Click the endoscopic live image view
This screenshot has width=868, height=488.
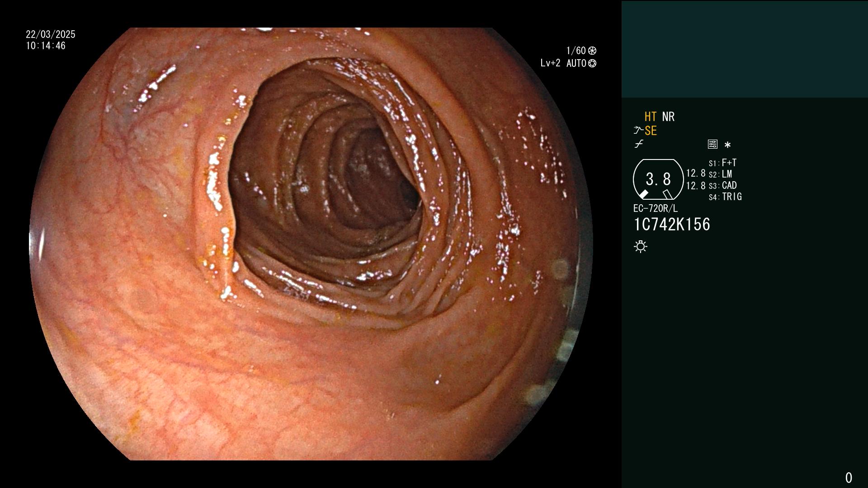tap(311, 244)
